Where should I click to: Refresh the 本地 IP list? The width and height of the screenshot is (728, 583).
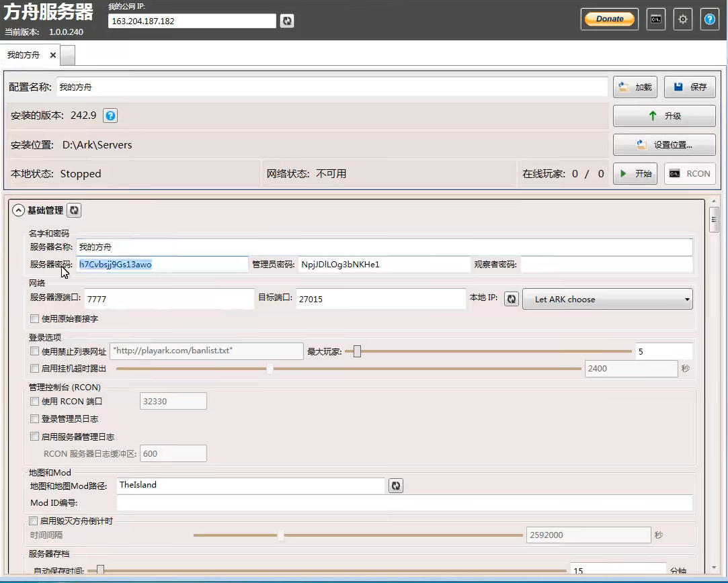511,299
